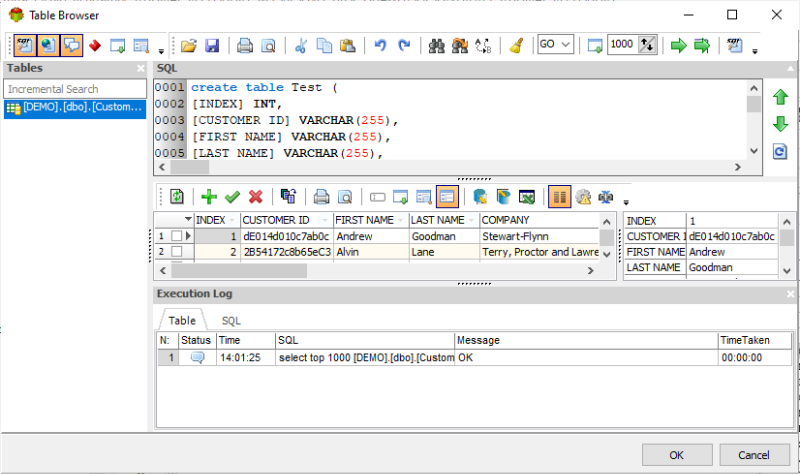Refresh the data grid
Viewport: 800px width, 474px height.
click(177, 197)
